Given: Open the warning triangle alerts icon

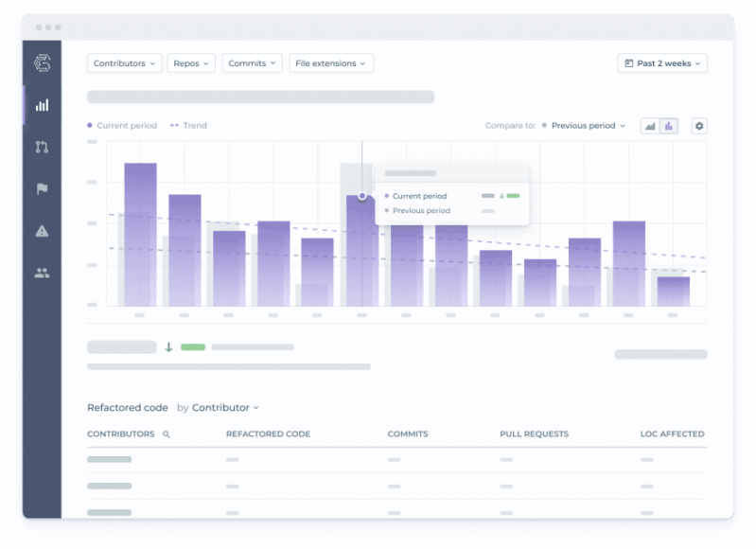Looking at the screenshot, I should pyautogui.click(x=42, y=231).
